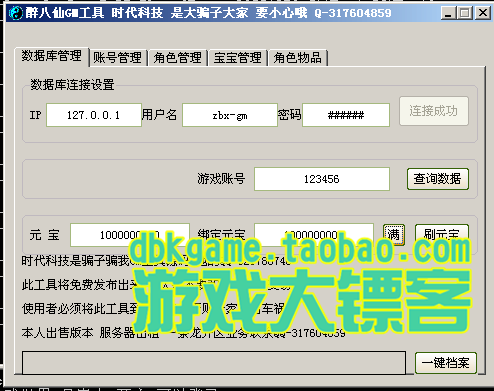Image resolution: width=494 pixels, height=391 pixels.
Task: Open the 账号管理 tab
Action: point(118,58)
